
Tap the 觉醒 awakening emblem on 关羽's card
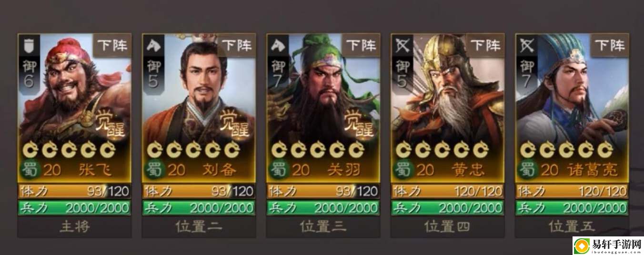(x=360, y=123)
